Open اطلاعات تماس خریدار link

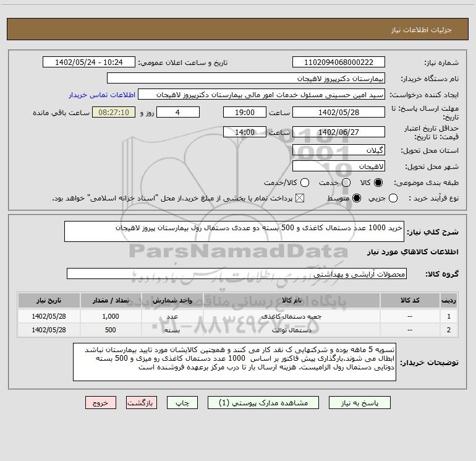click(x=102, y=95)
